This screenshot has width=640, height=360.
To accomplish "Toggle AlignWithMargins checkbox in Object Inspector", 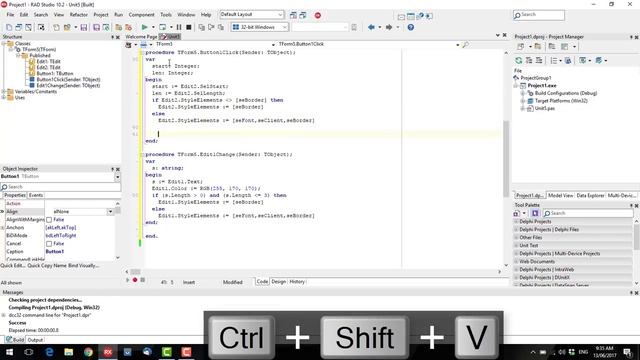I will [x=49, y=220].
